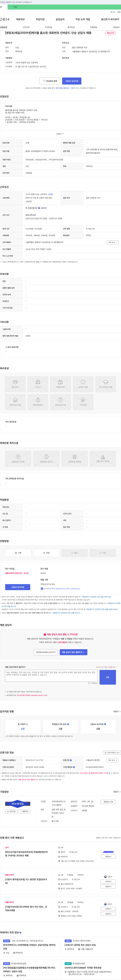
Task: Click 고용24 입사지원 under 접수 마감일
Action: [x=18, y=587]
